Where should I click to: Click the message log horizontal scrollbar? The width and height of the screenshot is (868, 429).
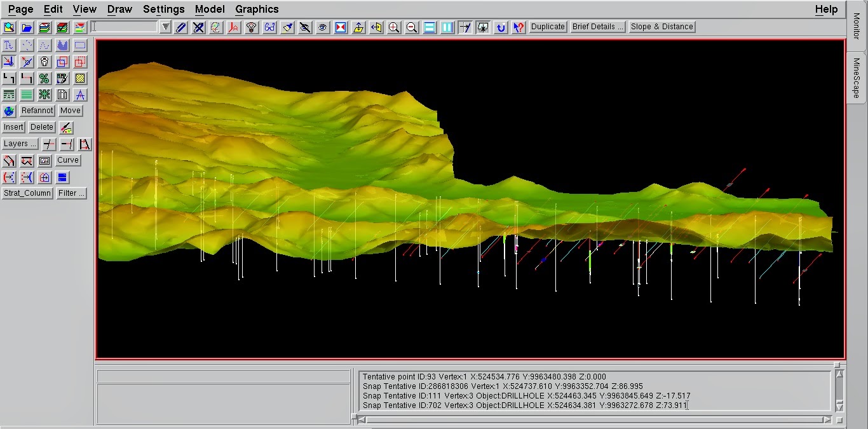[x=594, y=419]
